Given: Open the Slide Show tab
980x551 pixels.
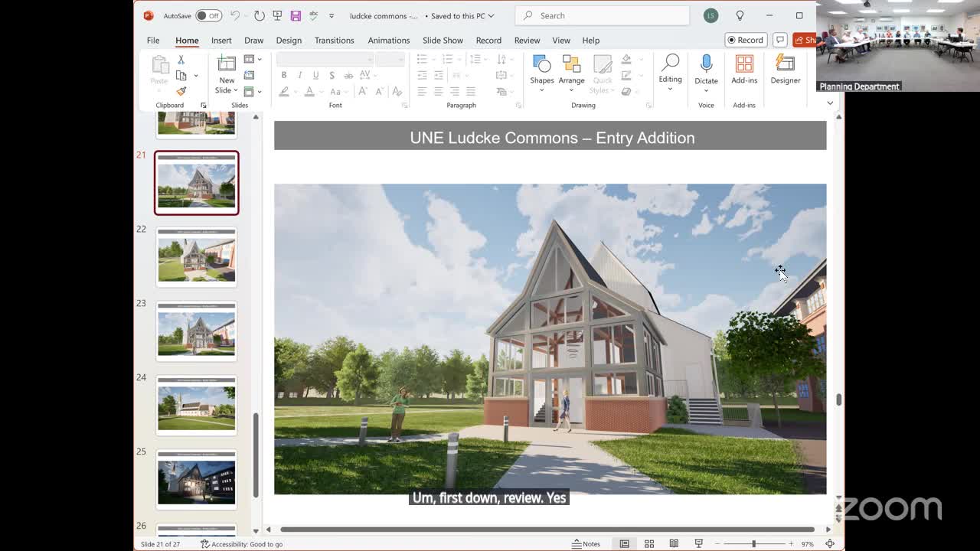Looking at the screenshot, I should coord(443,40).
